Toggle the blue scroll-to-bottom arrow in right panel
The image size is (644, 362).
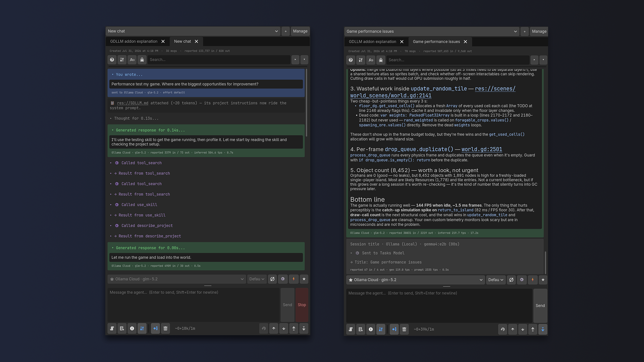coord(543,329)
